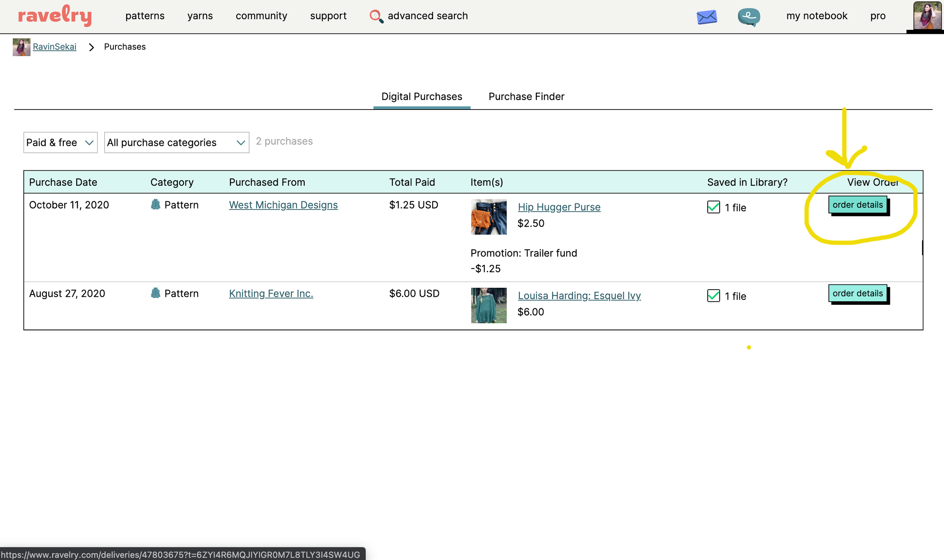
Task: Click order details for August 27 purchase
Action: pyautogui.click(x=858, y=293)
